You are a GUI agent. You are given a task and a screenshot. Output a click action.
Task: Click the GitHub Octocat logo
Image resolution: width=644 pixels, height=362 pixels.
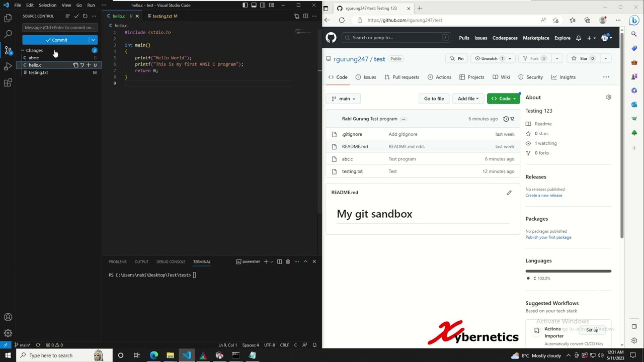point(331,38)
